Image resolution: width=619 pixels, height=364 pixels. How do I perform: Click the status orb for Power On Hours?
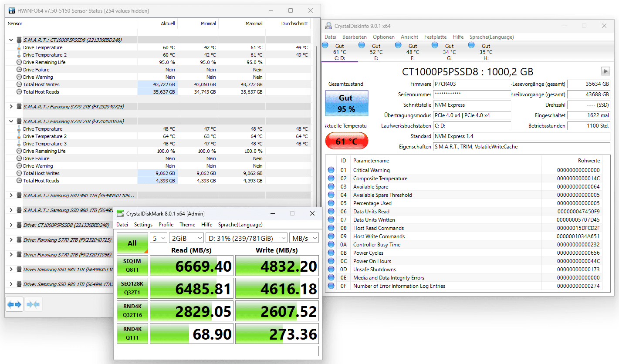331,261
